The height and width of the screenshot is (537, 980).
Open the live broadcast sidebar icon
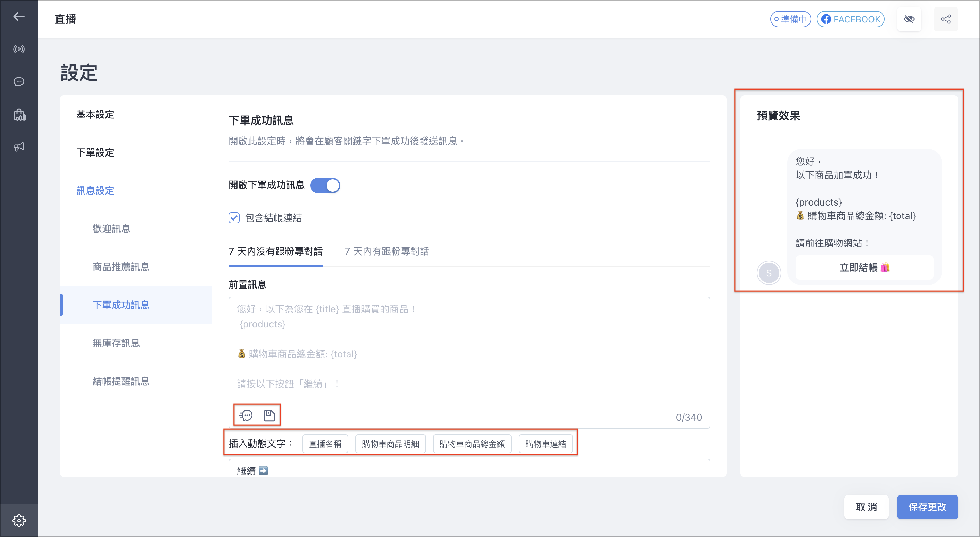coord(19,49)
